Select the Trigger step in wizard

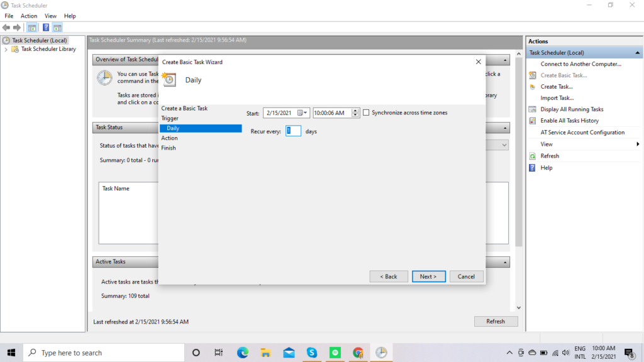pos(170,118)
